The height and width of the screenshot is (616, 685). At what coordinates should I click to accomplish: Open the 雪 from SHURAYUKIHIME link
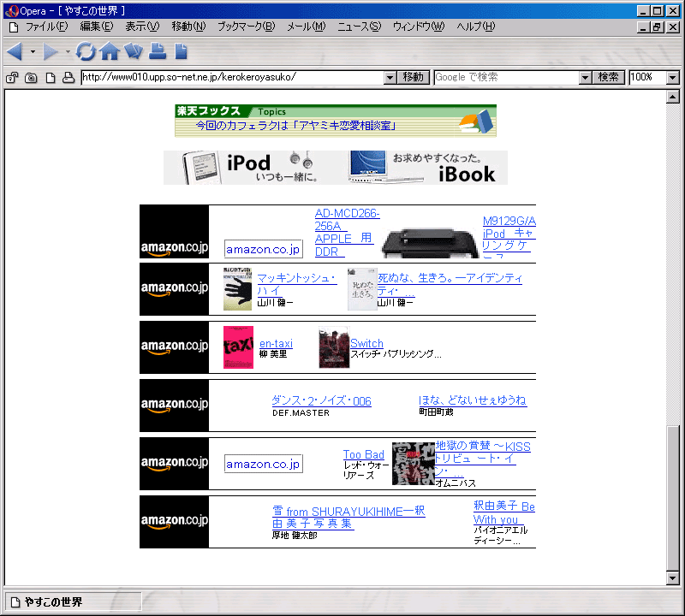coord(348,518)
